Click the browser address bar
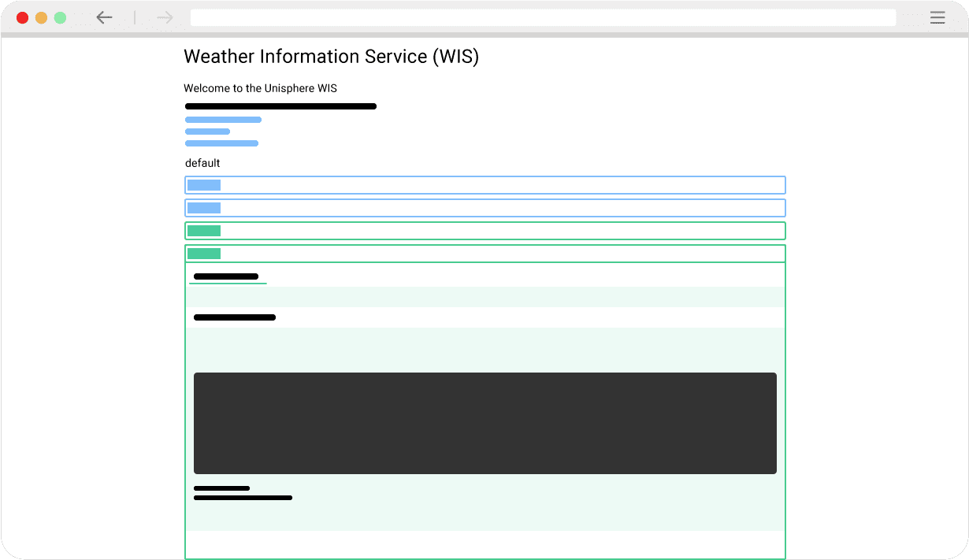The image size is (969, 560). [x=543, y=17]
